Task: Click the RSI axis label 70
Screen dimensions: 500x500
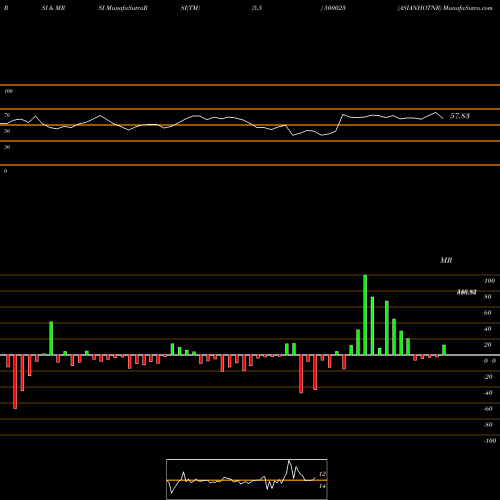Action: [7, 115]
